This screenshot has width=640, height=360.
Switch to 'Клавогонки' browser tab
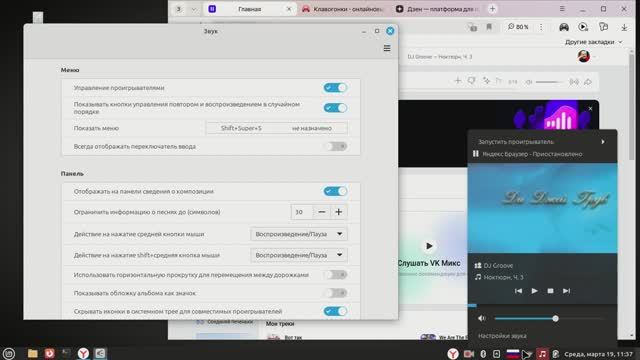point(342,9)
